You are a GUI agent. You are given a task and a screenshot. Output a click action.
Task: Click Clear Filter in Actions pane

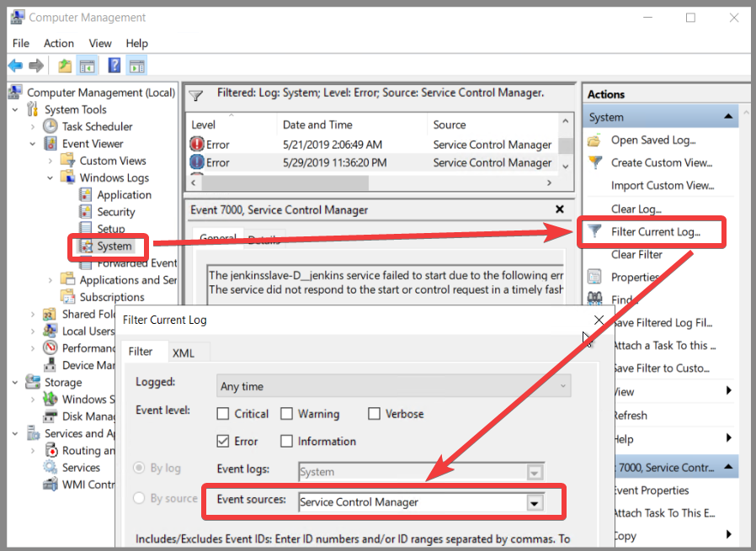(x=636, y=254)
